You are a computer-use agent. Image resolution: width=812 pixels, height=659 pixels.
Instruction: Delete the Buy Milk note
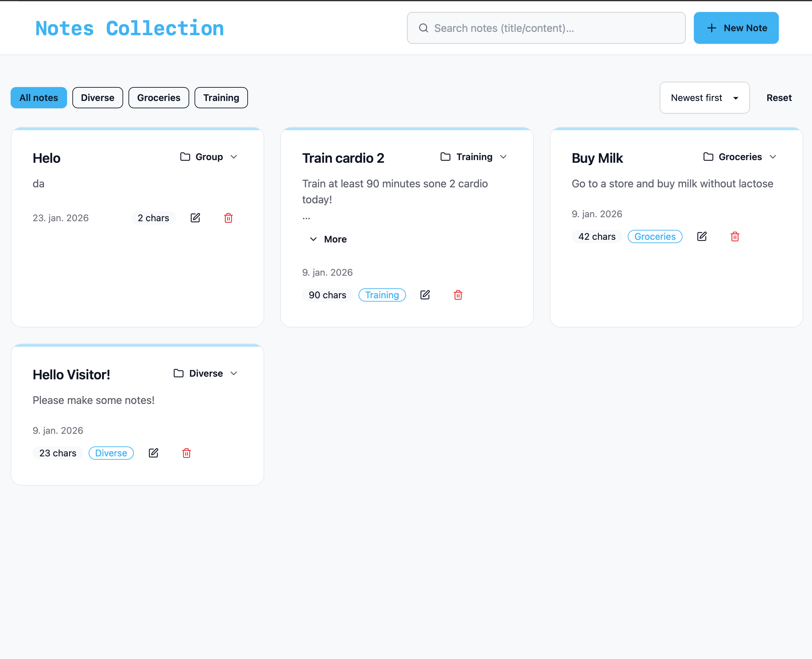tap(735, 236)
